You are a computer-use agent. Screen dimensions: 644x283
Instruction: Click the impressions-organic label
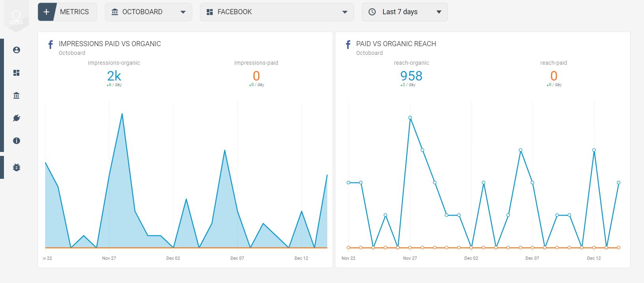[x=114, y=63]
